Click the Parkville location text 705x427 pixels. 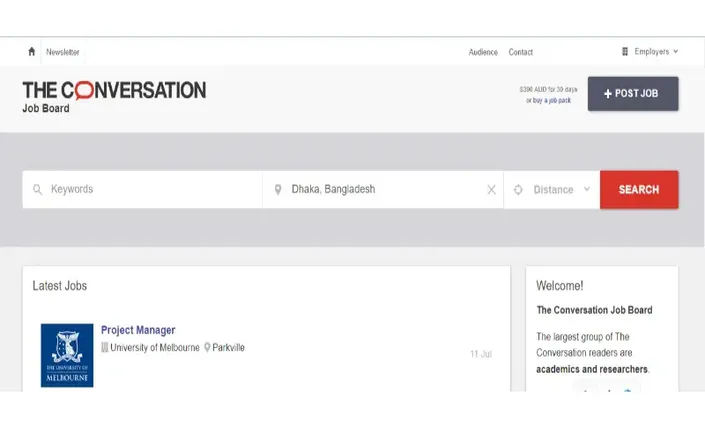228,347
